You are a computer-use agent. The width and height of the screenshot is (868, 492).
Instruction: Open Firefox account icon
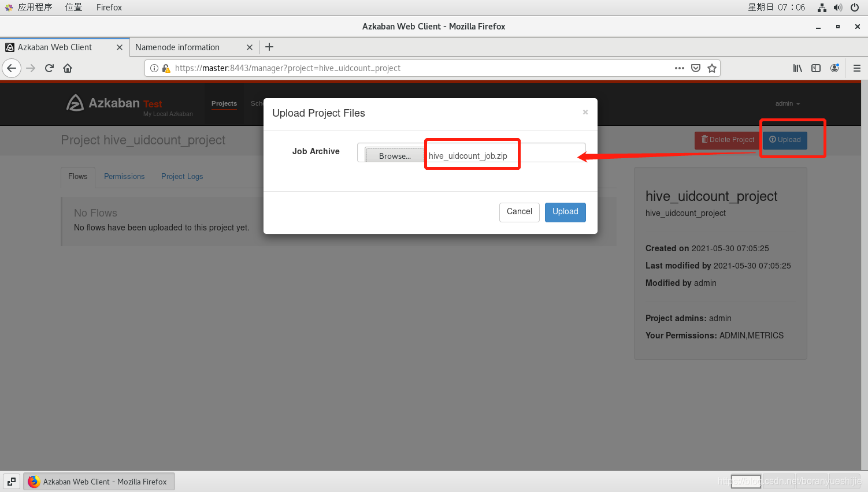[834, 68]
